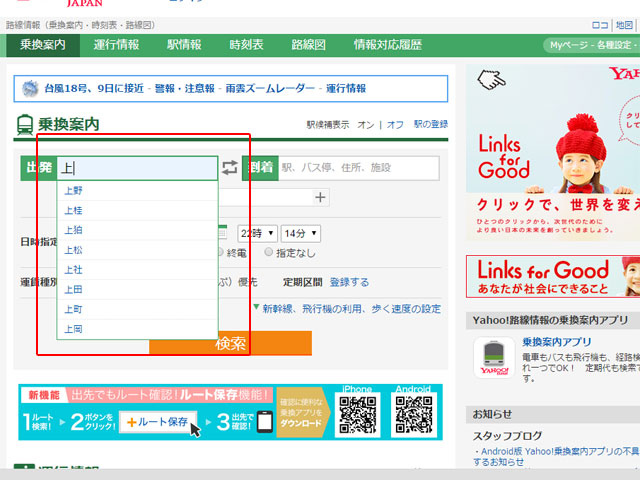The image size is (640, 480).
Task: Choose 上野 from the suggestion list
Action: tap(137, 191)
